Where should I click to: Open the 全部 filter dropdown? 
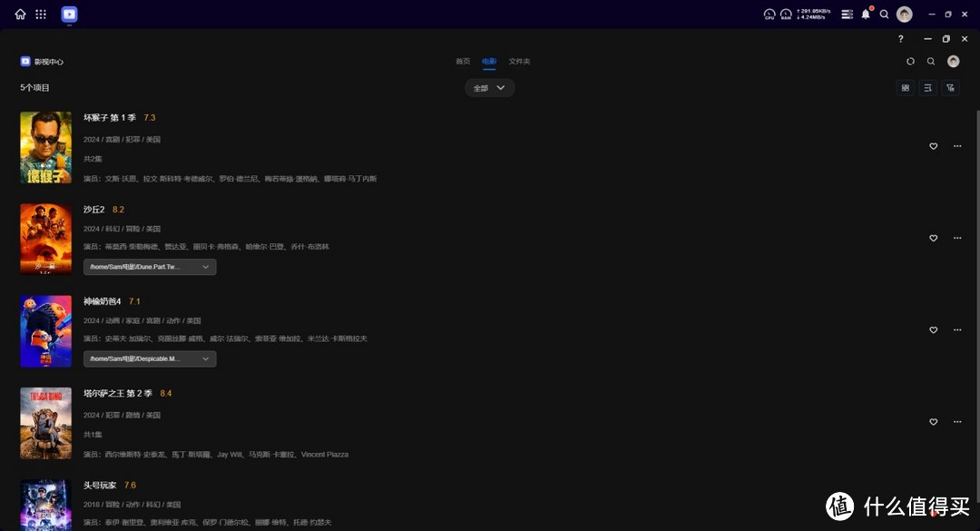pyautogui.click(x=489, y=87)
